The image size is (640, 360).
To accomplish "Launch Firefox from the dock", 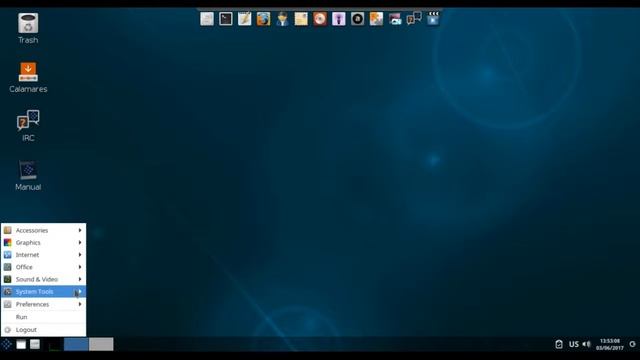I will (x=263, y=19).
